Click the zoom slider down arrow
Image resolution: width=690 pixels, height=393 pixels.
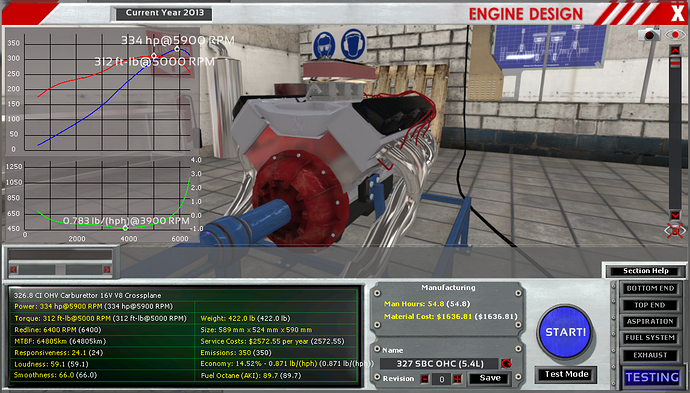tap(675, 215)
